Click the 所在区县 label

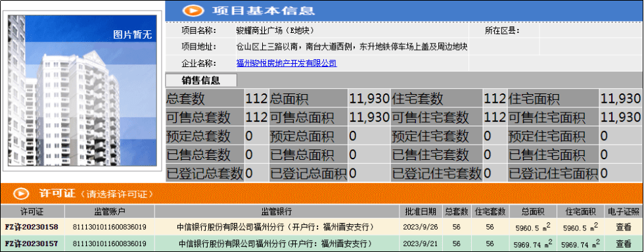click(x=502, y=30)
